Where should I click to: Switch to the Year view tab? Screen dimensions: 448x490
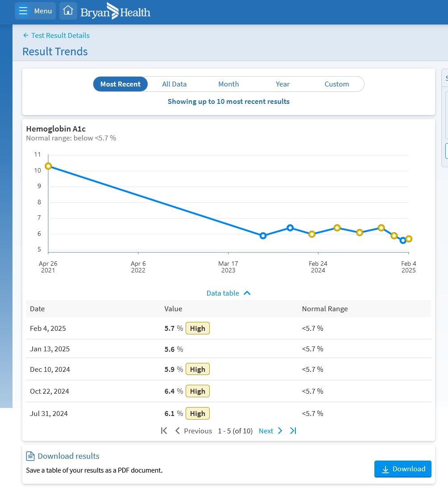(x=282, y=84)
